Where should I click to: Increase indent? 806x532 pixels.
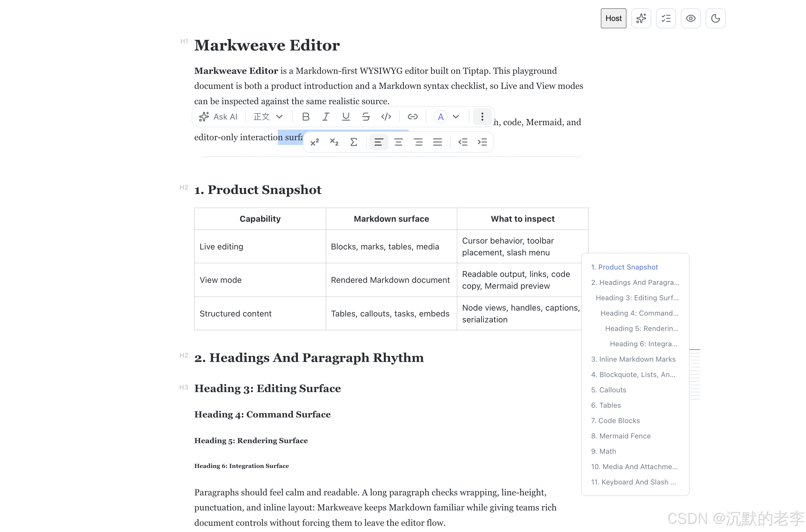point(482,142)
